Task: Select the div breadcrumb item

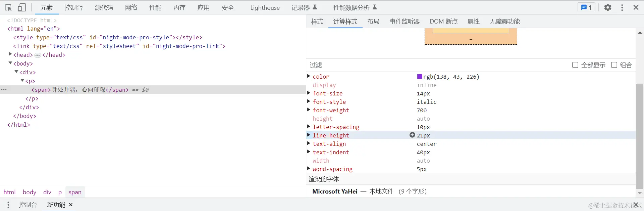Action: (47, 192)
